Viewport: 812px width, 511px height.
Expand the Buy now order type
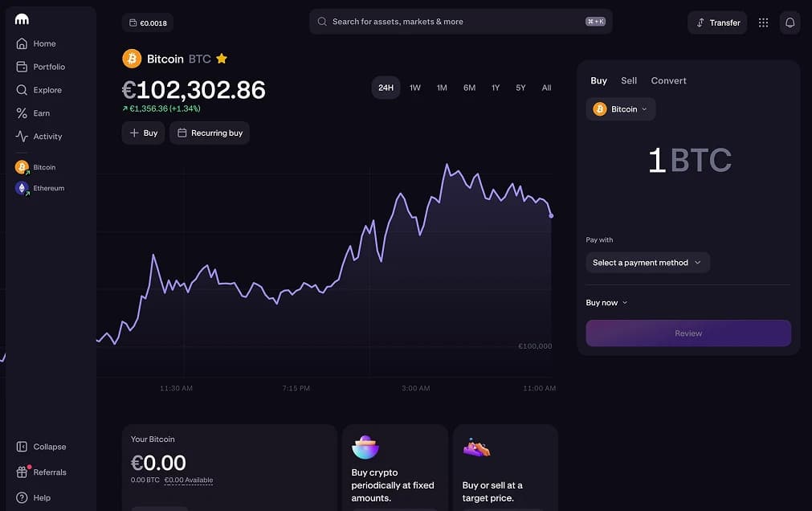[606, 303]
